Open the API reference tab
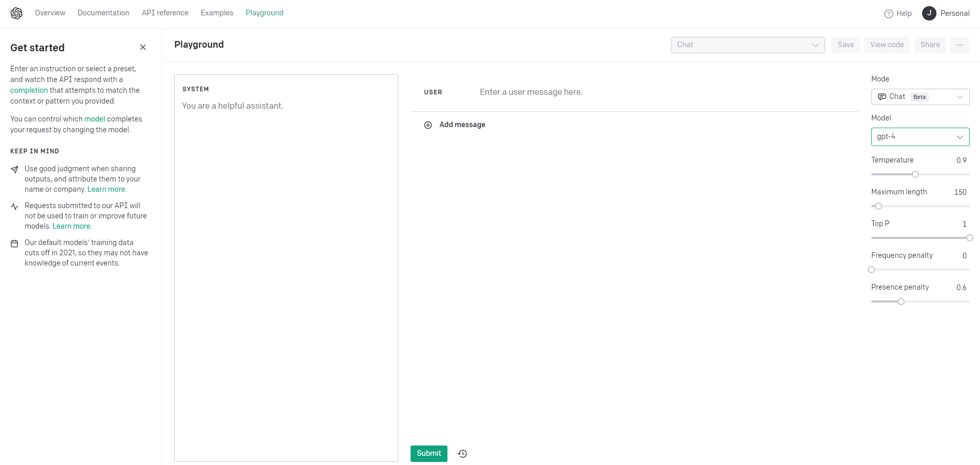Image resolution: width=980 pixels, height=465 pixels. [x=165, y=12]
